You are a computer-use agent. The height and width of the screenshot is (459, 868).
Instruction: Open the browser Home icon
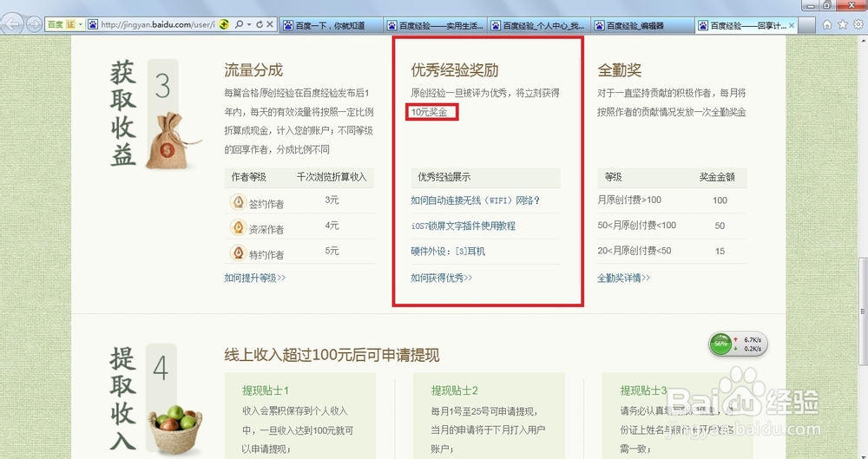(x=827, y=24)
